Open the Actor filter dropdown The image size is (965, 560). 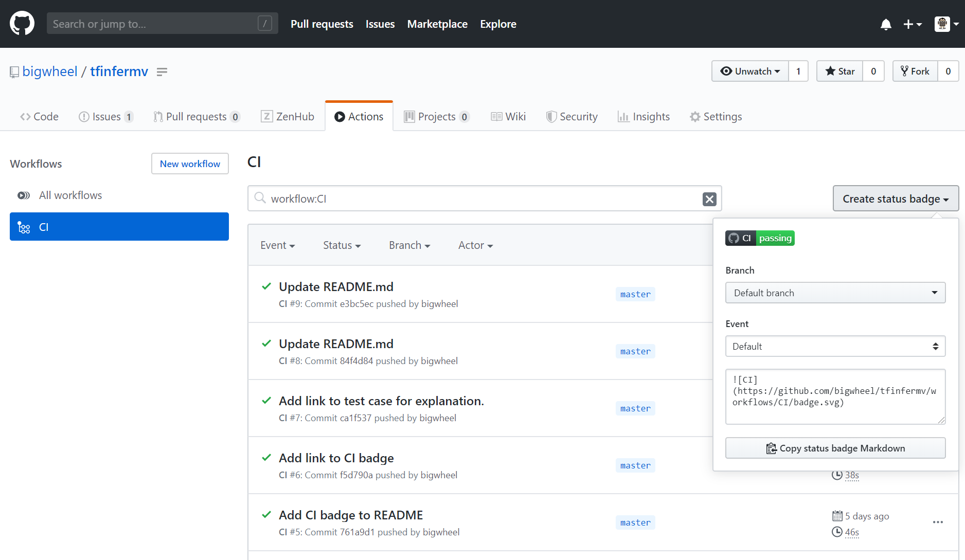[x=476, y=245]
